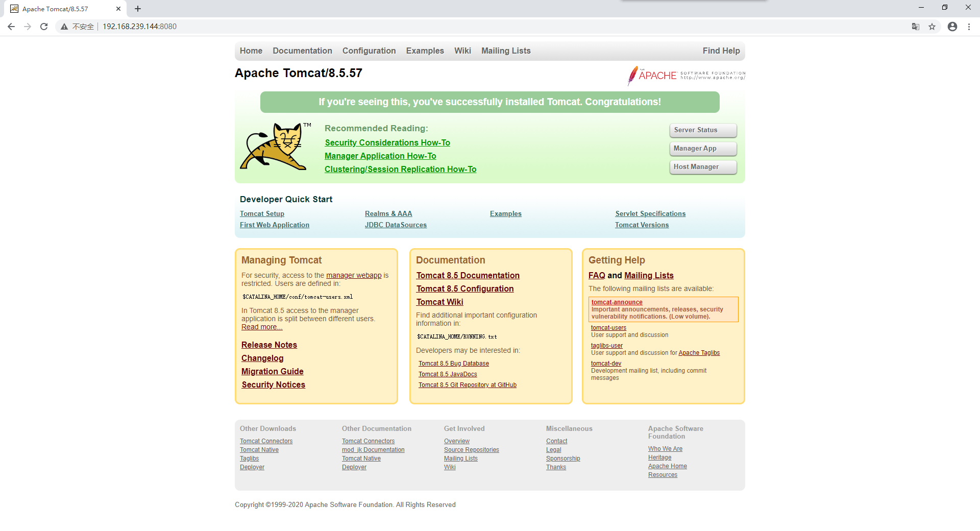Screen dimensions: 980x531
Task: Bookmark this page with the star icon
Action: (x=932, y=27)
